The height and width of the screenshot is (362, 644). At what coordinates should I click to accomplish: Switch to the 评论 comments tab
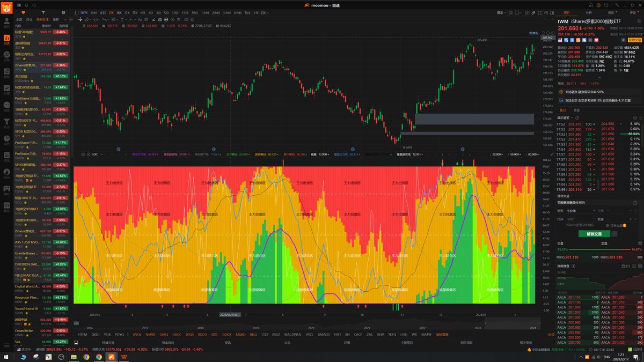632,12
